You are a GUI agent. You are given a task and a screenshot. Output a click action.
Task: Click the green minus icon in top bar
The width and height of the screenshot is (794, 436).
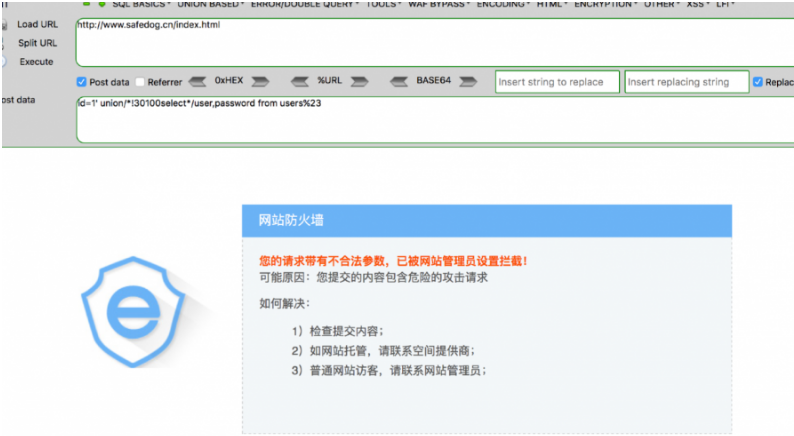pos(87,4)
